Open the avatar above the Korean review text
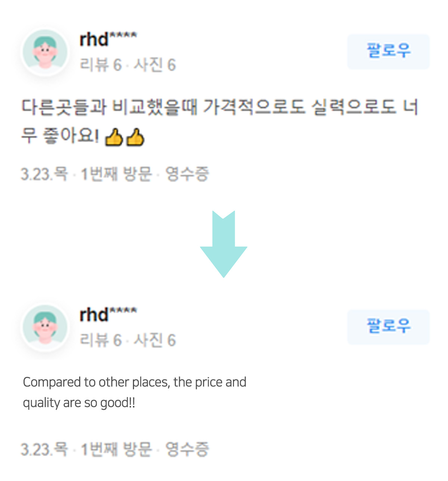This screenshot has height=481, width=448. [x=45, y=52]
